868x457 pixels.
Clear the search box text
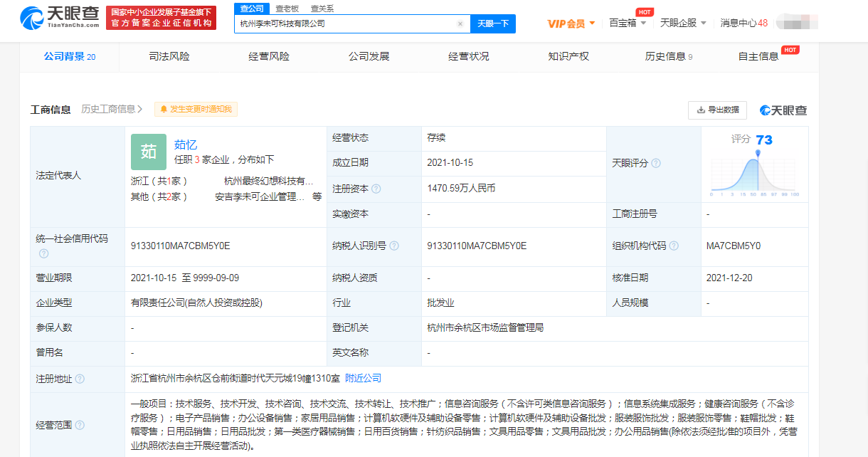pos(460,23)
